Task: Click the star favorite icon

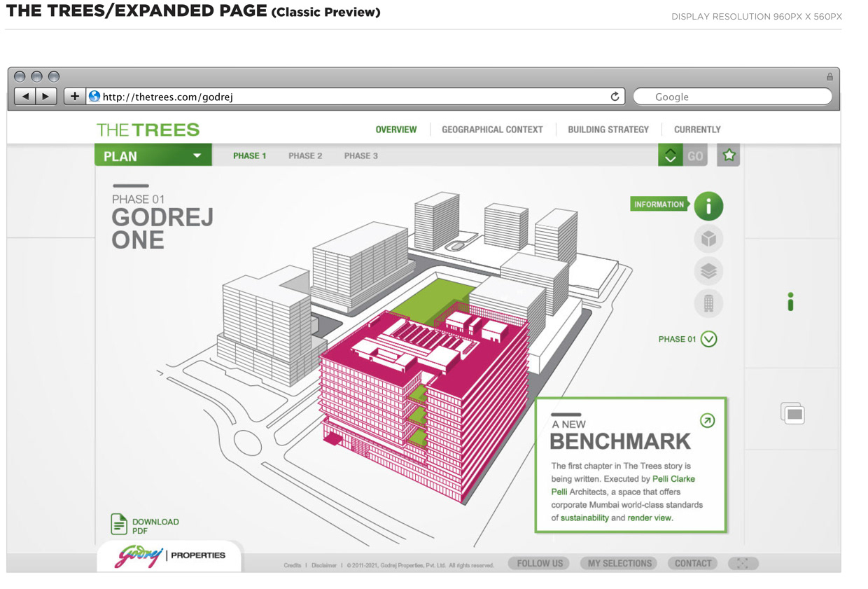Action: 729,155
